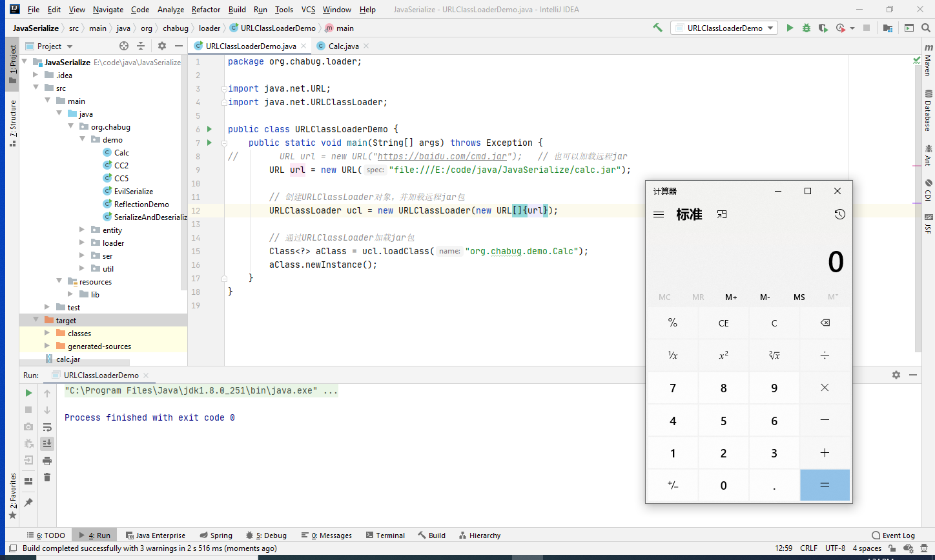
Task: Run URLClassLoaderDemo from the top toolbar
Action: [x=790, y=28]
